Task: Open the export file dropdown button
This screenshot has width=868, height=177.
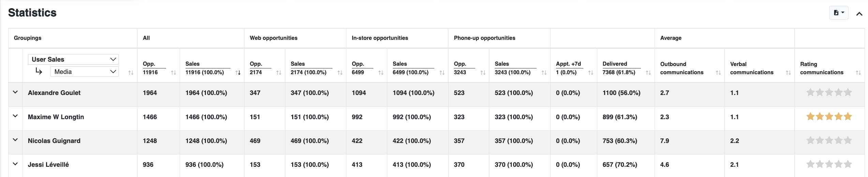Action: tap(839, 13)
